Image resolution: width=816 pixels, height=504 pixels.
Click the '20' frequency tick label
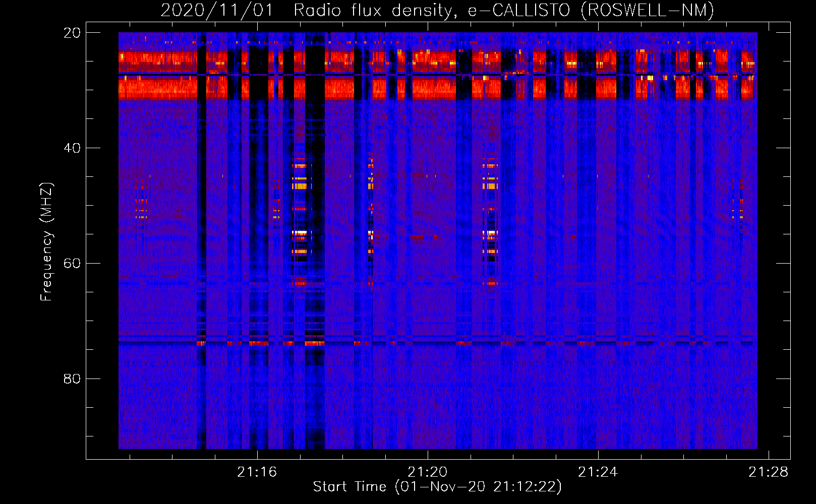(72, 33)
